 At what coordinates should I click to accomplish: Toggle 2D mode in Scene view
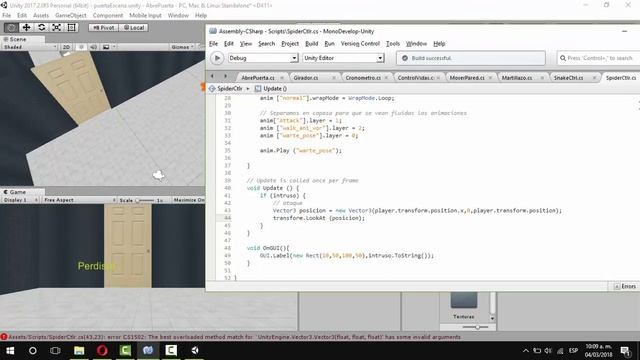point(66,47)
